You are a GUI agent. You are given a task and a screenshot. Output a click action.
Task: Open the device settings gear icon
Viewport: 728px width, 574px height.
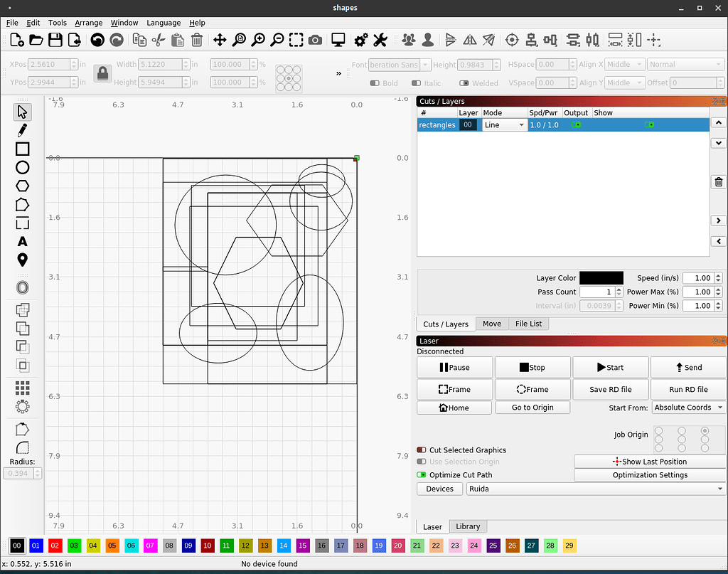click(360, 41)
